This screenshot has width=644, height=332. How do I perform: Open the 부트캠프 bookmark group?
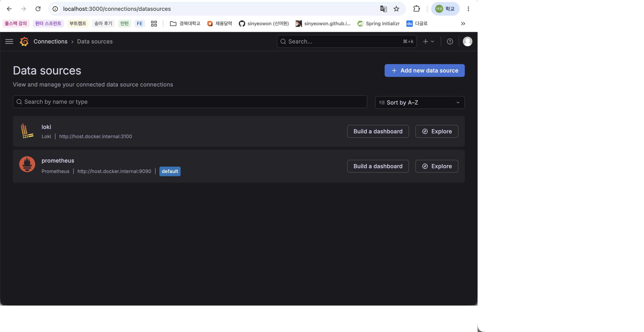click(78, 24)
